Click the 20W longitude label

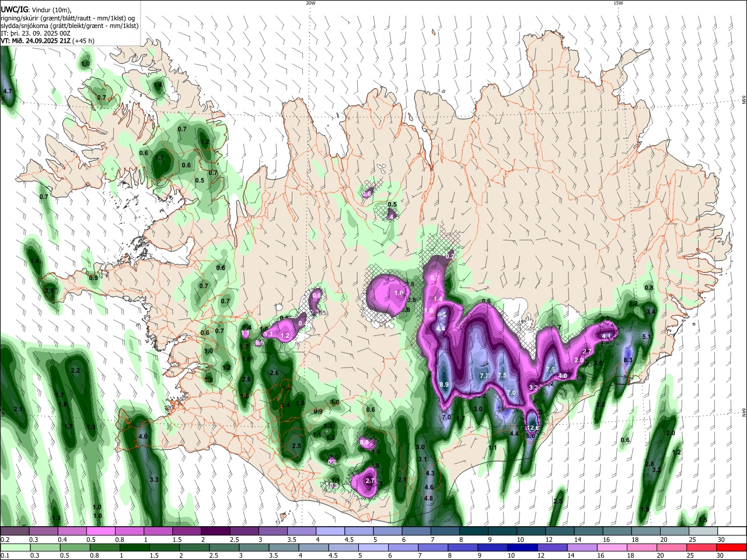[x=310, y=3]
